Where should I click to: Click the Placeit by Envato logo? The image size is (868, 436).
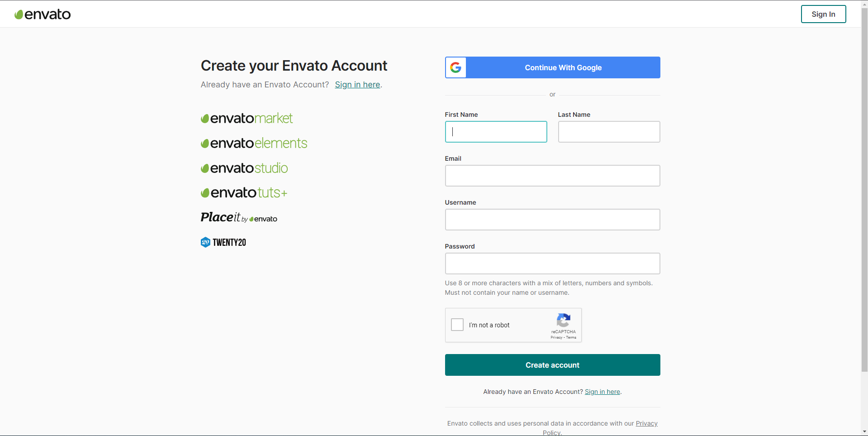click(x=238, y=218)
